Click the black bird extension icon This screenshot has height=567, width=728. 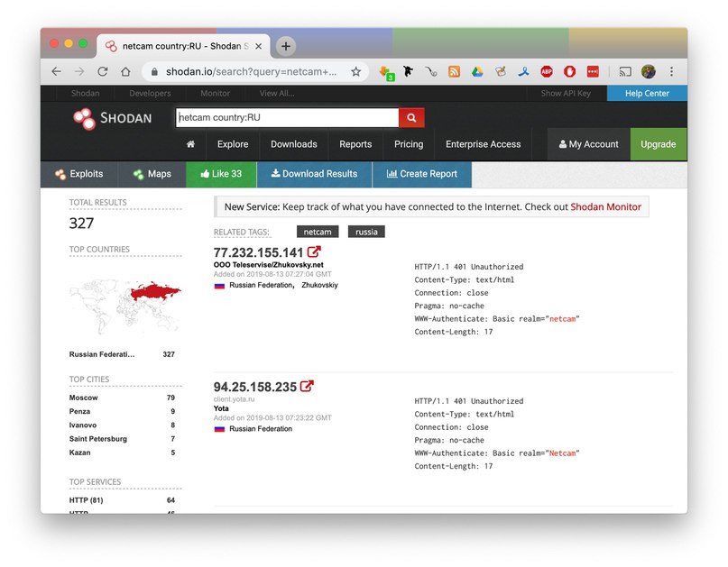coord(408,71)
